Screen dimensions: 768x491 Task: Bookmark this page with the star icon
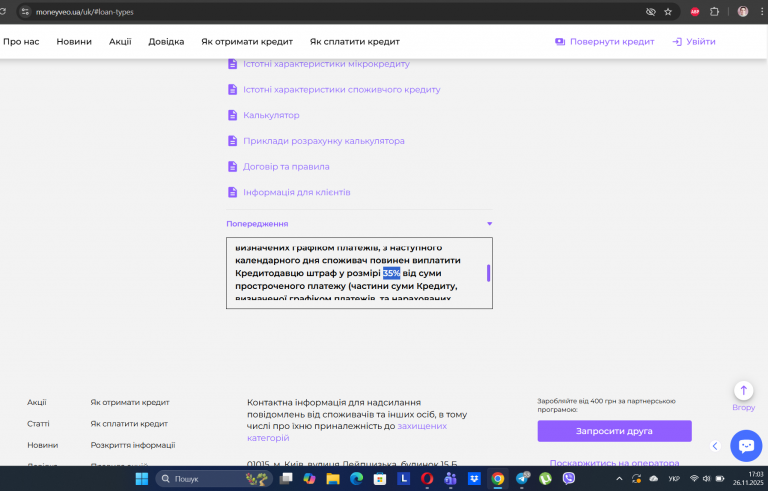point(668,12)
